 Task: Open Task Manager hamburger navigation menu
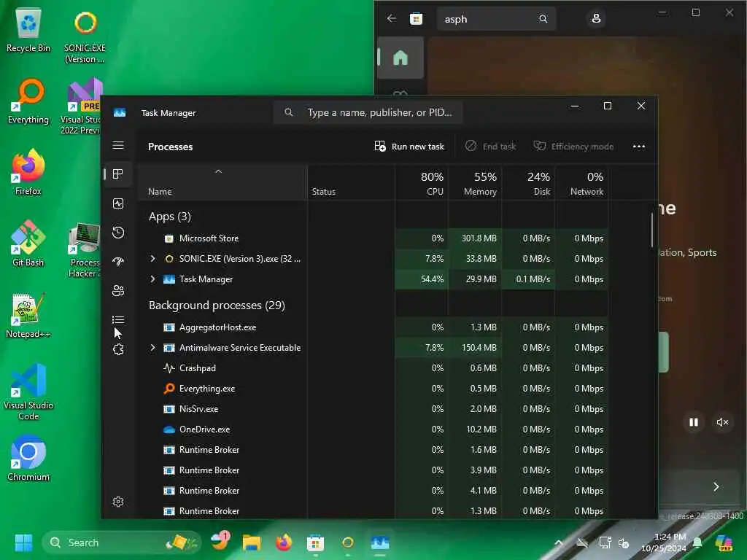click(x=118, y=145)
